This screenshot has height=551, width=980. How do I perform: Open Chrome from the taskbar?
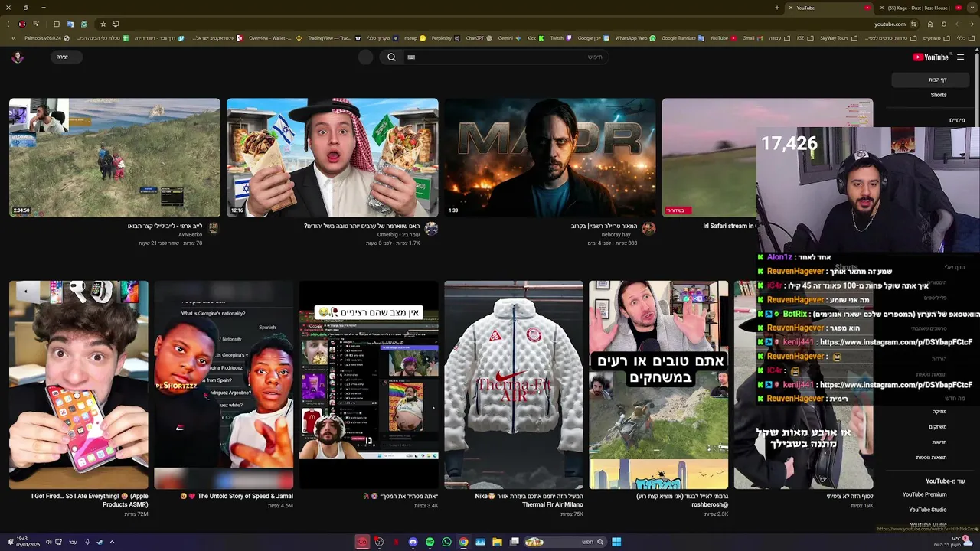coord(463,542)
